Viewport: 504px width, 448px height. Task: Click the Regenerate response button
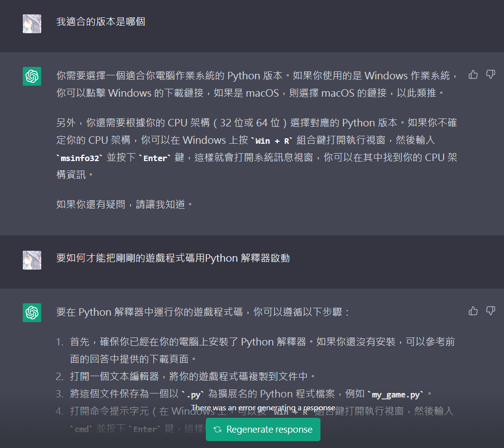tap(263, 429)
